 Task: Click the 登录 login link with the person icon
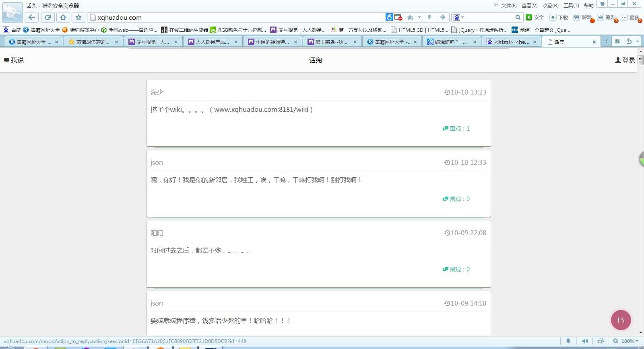(x=625, y=60)
